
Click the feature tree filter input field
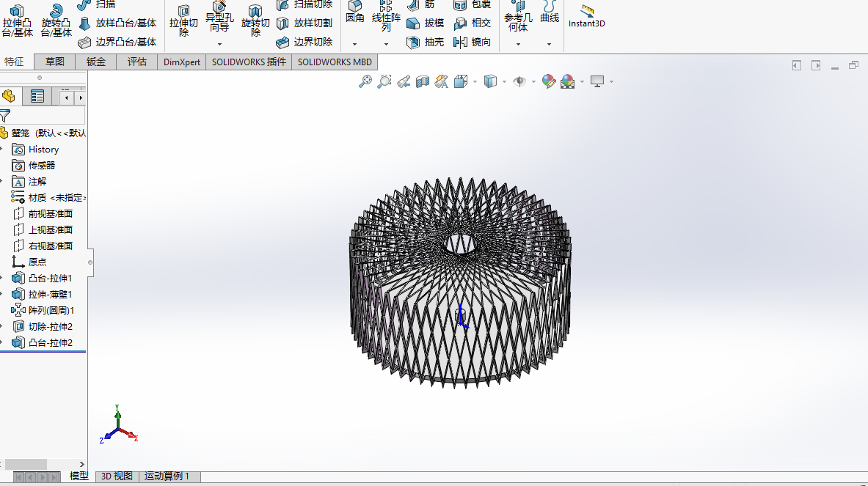(x=48, y=116)
